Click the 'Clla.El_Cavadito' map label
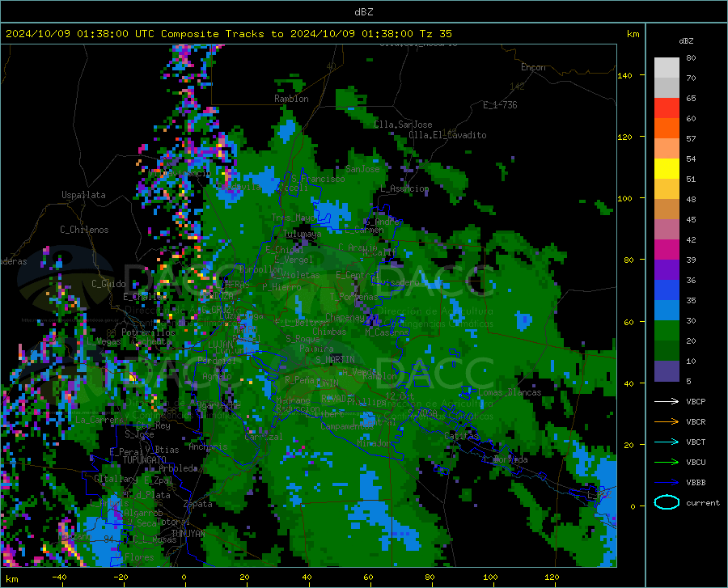This screenshot has width=728, height=588. (447, 135)
